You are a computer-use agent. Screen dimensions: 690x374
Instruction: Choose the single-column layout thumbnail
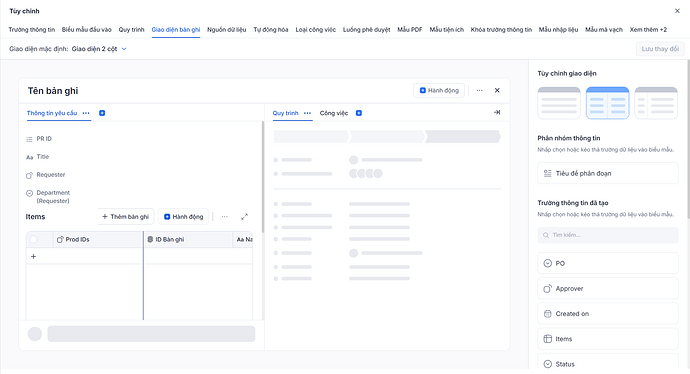coord(559,103)
